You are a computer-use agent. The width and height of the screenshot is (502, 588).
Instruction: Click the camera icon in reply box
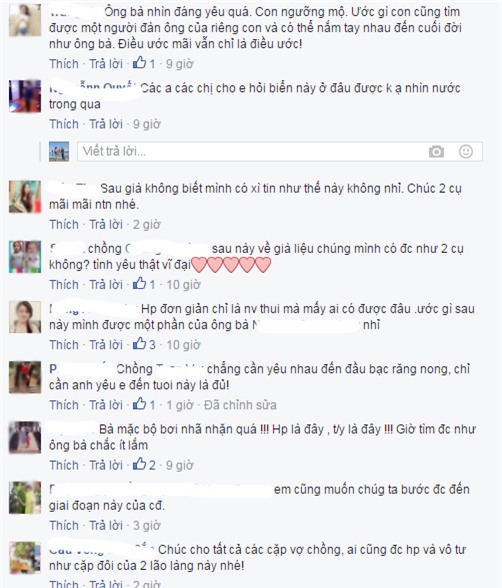436,152
